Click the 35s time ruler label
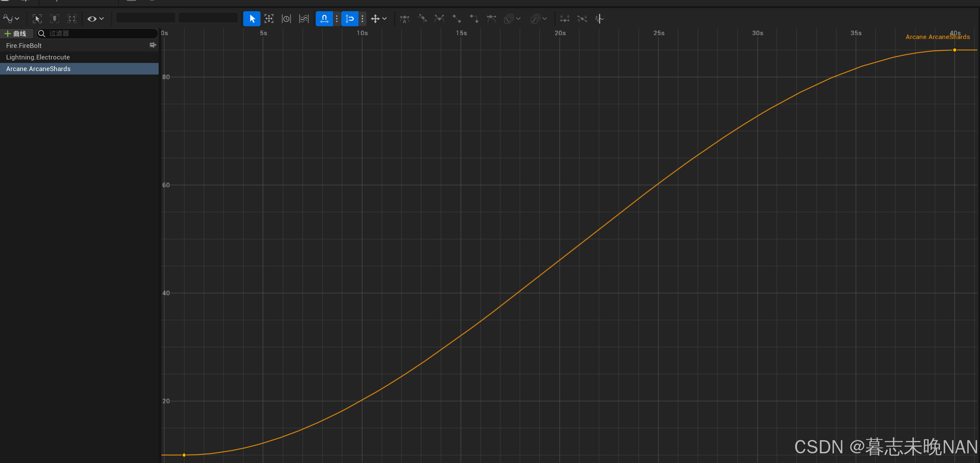Image resolution: width=980 pixels, height=463 pixels. (856, 33)
